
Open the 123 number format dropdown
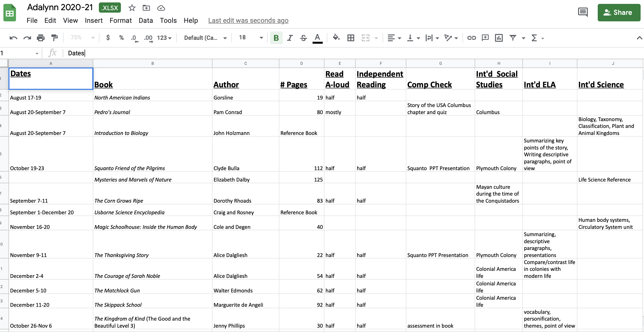[164, 38]
